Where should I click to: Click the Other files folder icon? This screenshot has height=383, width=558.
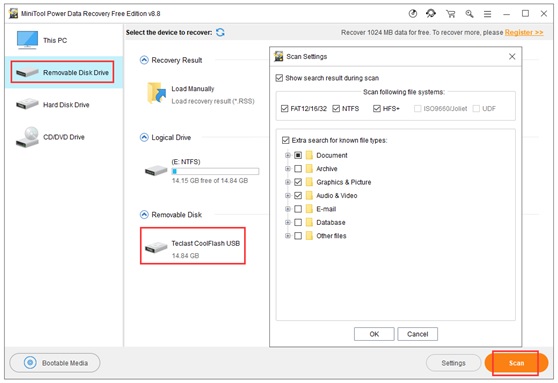(x=309, y=236)
